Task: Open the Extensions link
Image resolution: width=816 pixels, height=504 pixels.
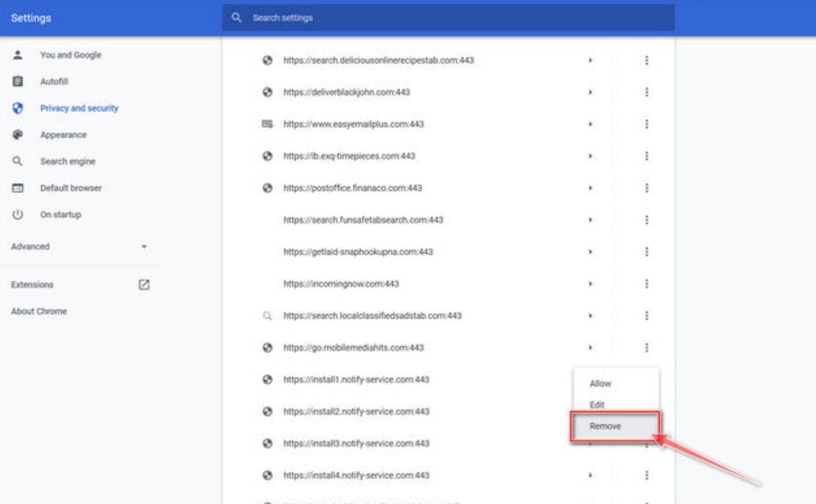Action: click(x=32, y=285)
